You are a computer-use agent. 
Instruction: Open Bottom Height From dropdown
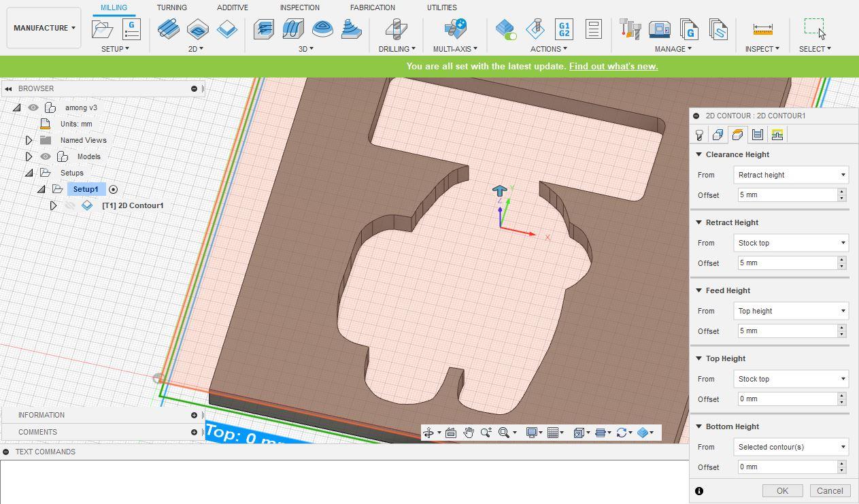[792, 447]
